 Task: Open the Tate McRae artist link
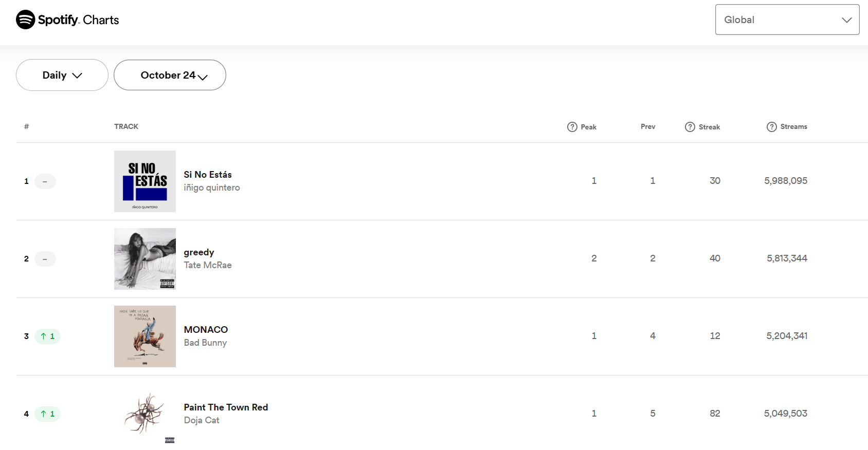(208, 265)
